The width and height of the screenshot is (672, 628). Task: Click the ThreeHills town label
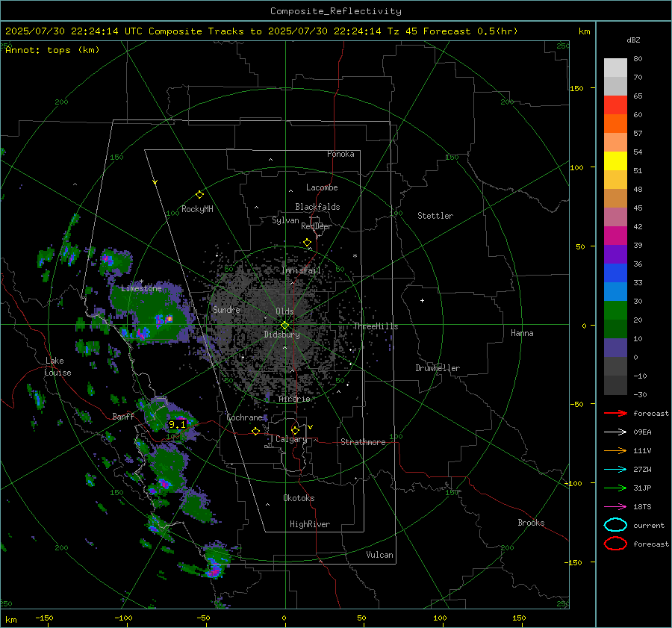tap(376, 326)
